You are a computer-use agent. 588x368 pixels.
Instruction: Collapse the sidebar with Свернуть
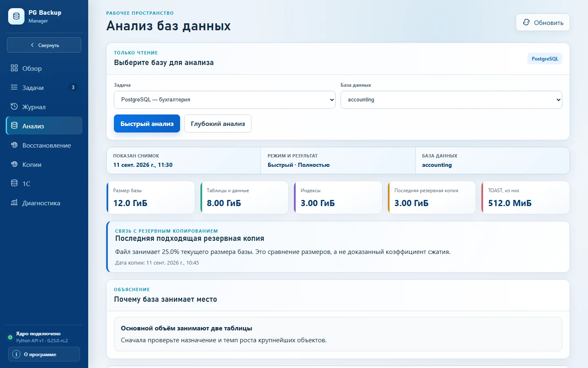tap(44, 45)
